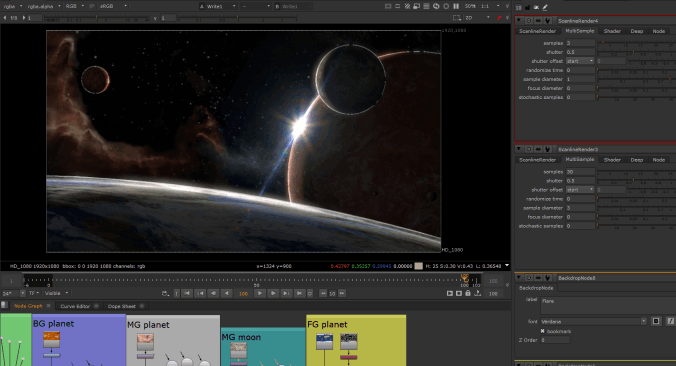676x366 pixels.
Task: Collapse the ScanlineRender3 panel
Action: coord(519,149)
